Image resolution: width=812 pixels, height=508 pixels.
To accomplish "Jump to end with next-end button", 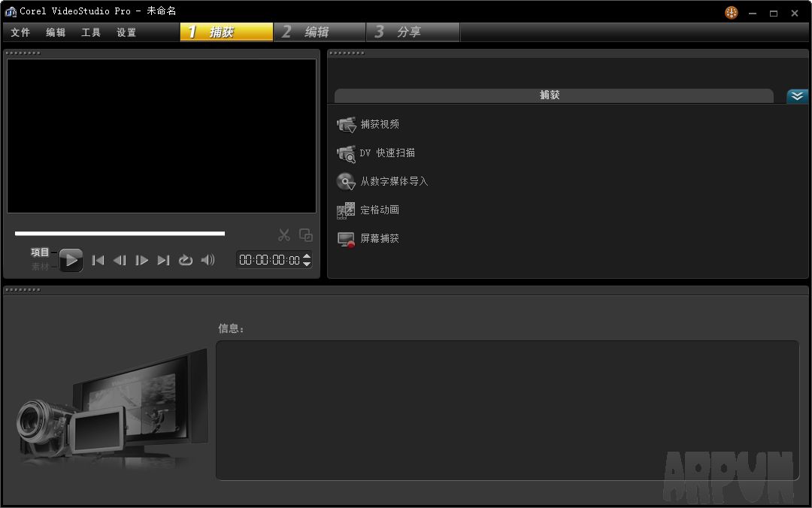I will click(164, 260).
